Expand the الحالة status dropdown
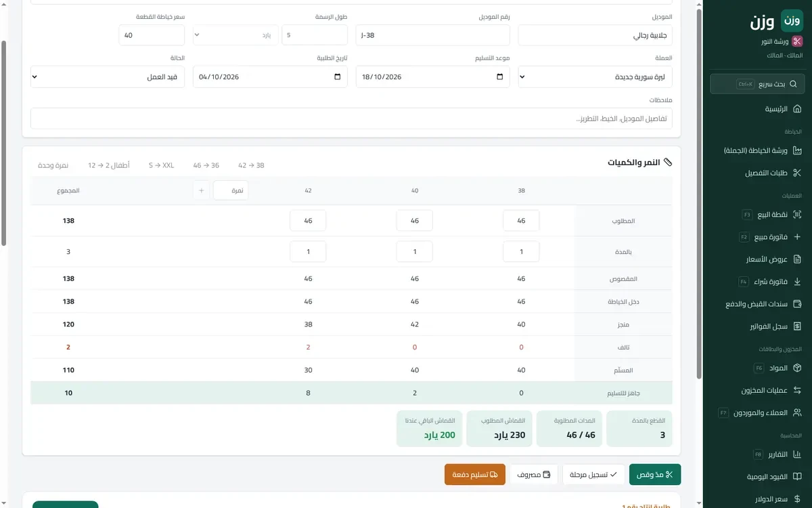The width and height of the screenshot is (812, 508). pos(108,77)
